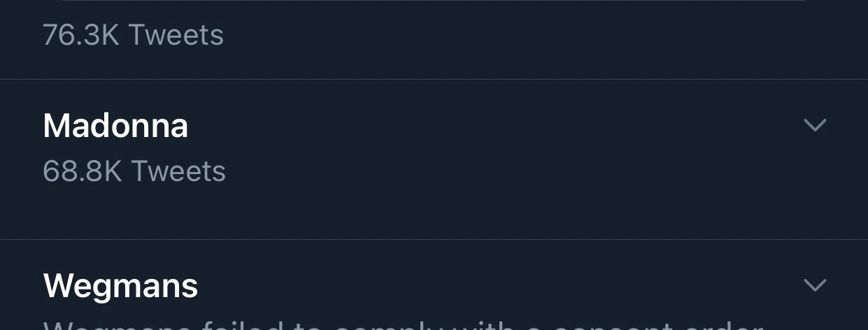Click the 76.3K Tweets count
This screenshot has height=330, width=868.
tap(133, 35)
